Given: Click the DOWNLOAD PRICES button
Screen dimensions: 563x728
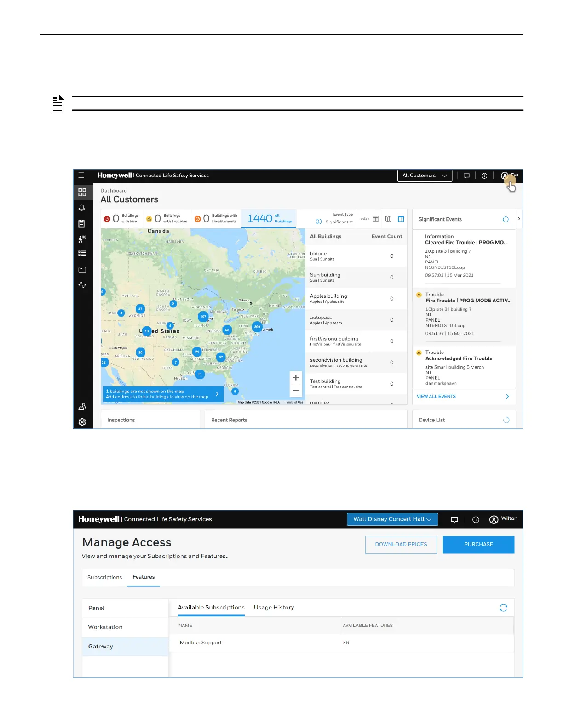Looking at the screenshot, I should [401, 545].
